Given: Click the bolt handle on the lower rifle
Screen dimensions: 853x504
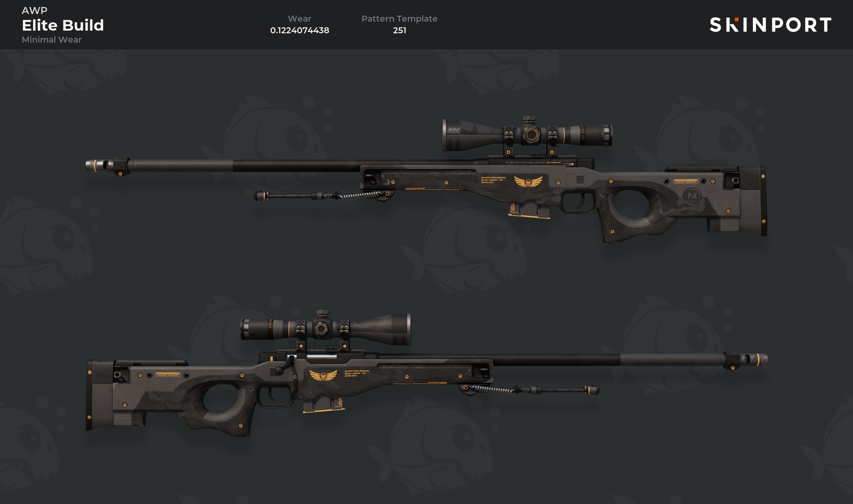Looking at the screenshot, I should pos(285,366).
